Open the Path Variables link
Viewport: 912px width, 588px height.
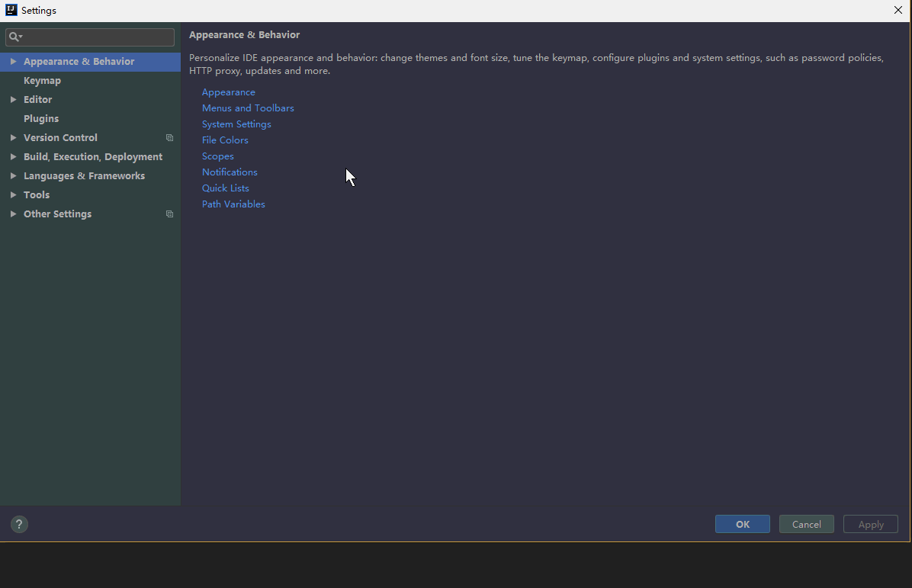point(233,204)
